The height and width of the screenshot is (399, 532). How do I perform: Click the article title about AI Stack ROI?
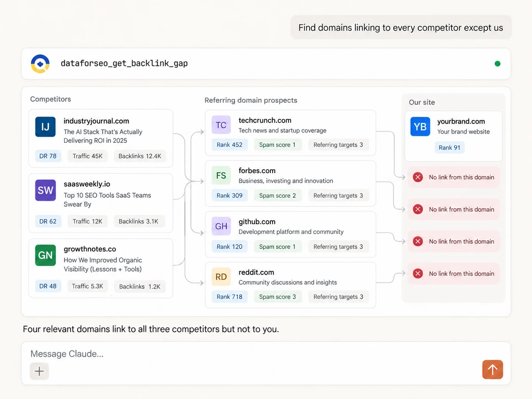coord(103,136)
